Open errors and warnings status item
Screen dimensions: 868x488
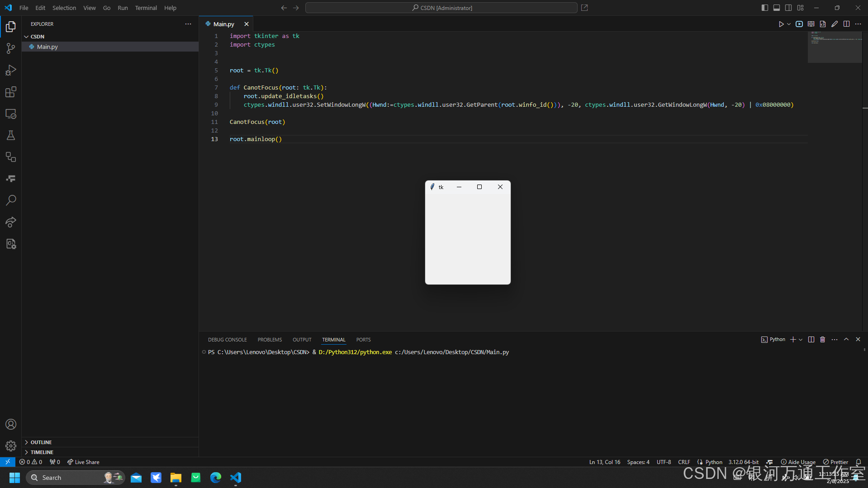[x=31, y=462]
